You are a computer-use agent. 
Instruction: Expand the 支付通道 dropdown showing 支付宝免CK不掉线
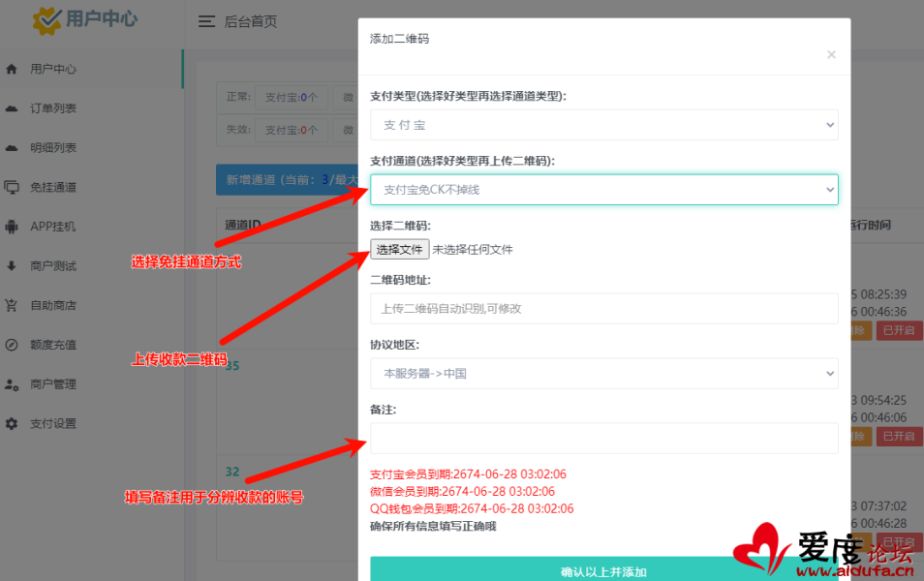pos(604,190)
